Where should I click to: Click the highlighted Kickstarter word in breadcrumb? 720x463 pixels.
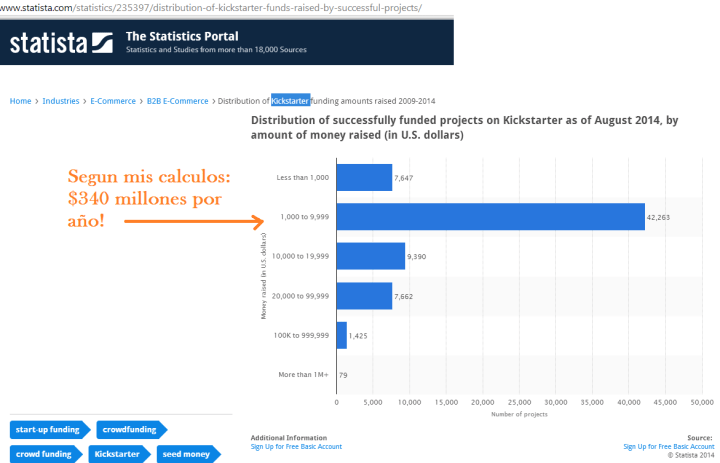click(x=290, y=101)
